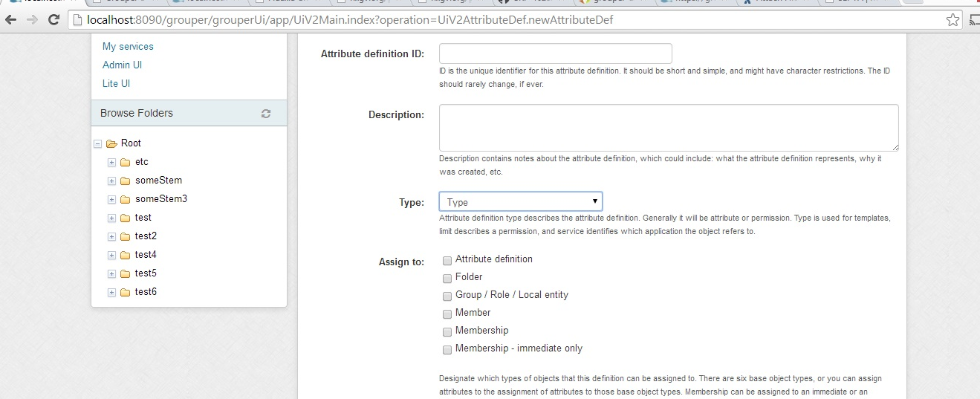Tick the Membership checkbox
Image resolution: width=980 pixels, height=399 pixels.
pyautogui.click(x=447, y=332)
